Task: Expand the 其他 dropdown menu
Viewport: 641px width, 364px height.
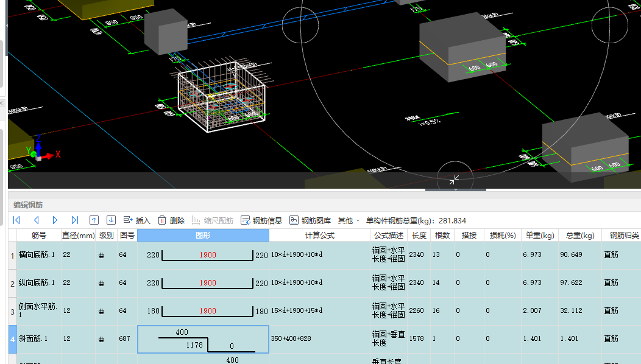Action: (349, 220)
